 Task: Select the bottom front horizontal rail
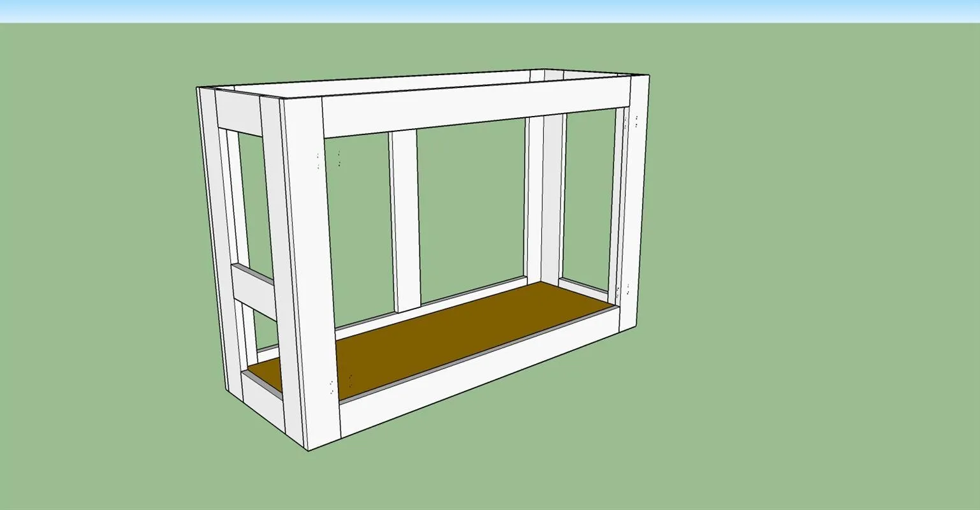tap(478, 373)
